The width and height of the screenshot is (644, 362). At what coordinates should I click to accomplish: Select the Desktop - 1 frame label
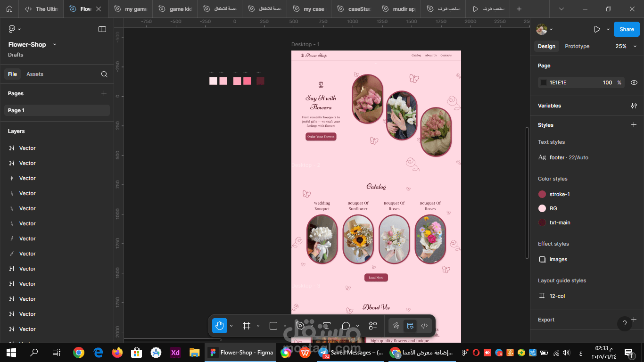pos(305,44)
